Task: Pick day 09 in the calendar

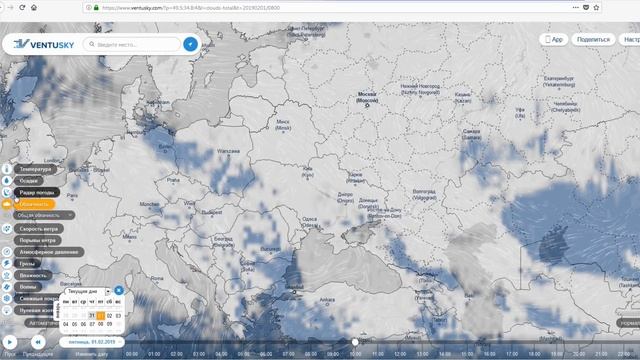Action: 109,324
